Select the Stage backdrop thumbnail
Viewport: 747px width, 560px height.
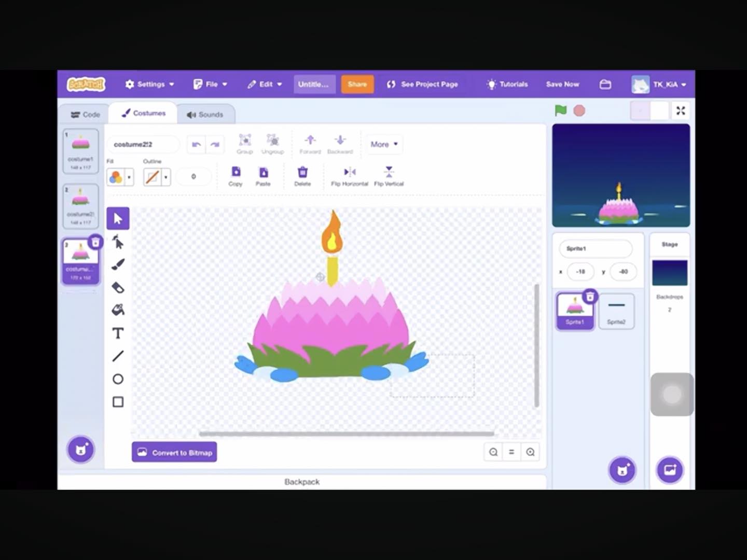(x=670, y=273)
